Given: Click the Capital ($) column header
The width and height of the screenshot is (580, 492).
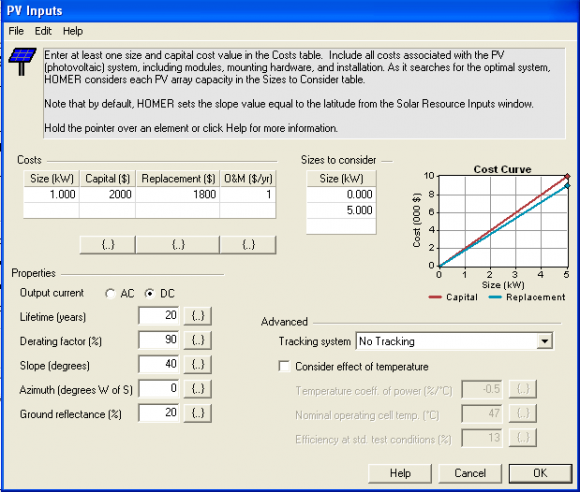Looking at the screenshot, I should click(108, 179).
